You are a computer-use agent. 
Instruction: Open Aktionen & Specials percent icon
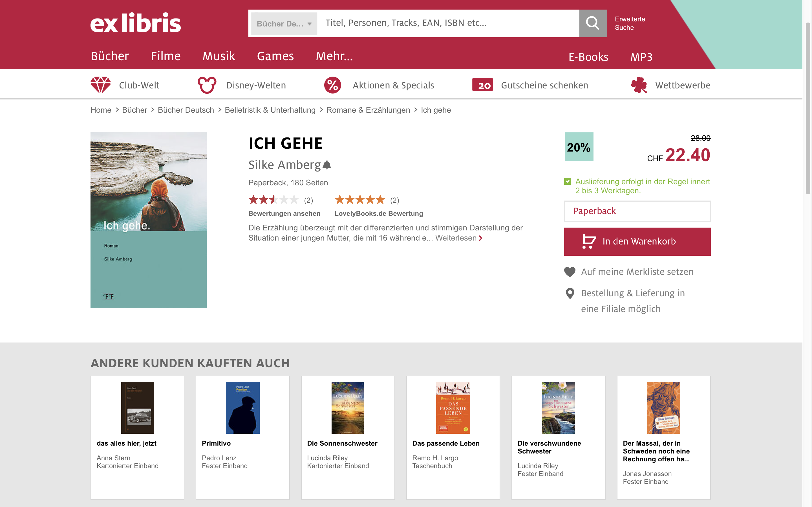click(x=332, y=85)
